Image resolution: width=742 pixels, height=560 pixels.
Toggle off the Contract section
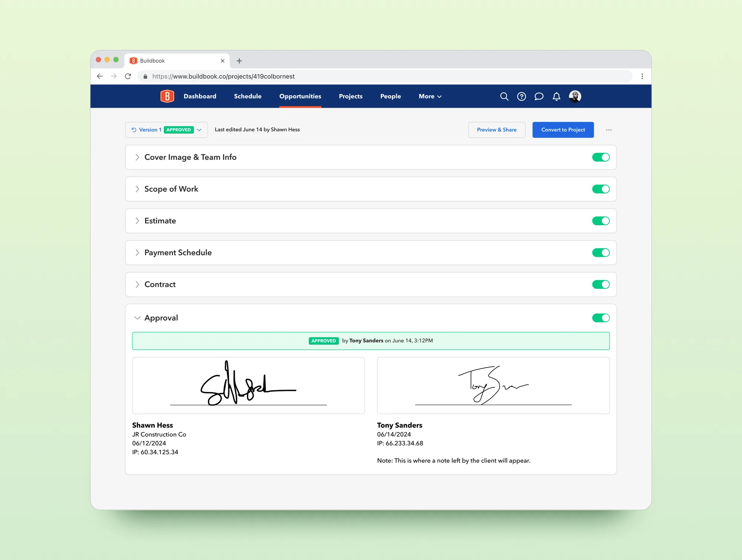(x=601, y=284)
